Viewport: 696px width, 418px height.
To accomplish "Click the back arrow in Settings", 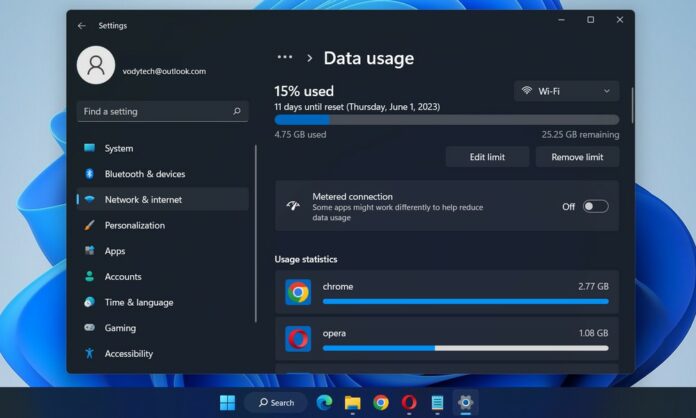I will coord(82,26).
